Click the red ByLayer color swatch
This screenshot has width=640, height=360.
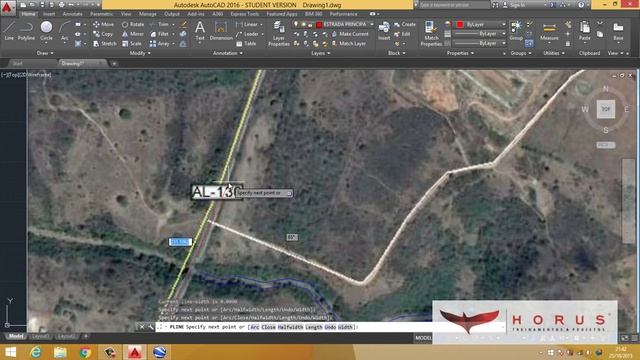tap(460, 24)
